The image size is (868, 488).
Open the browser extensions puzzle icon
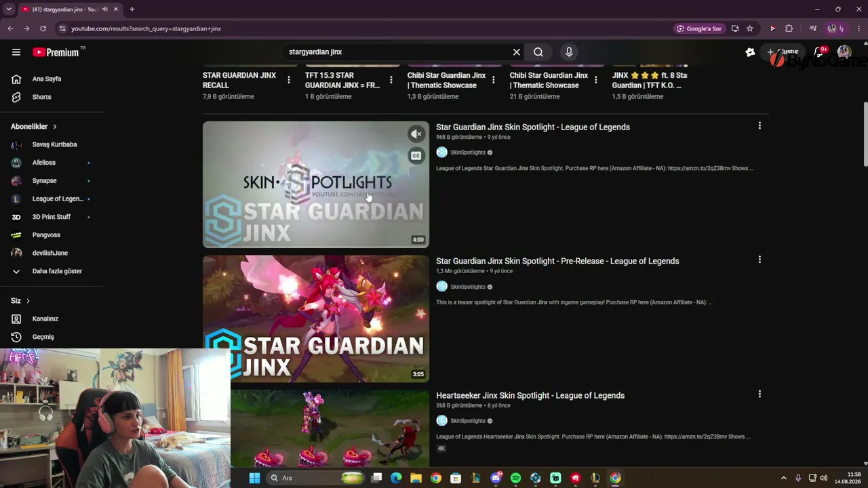tap(789, 28)
